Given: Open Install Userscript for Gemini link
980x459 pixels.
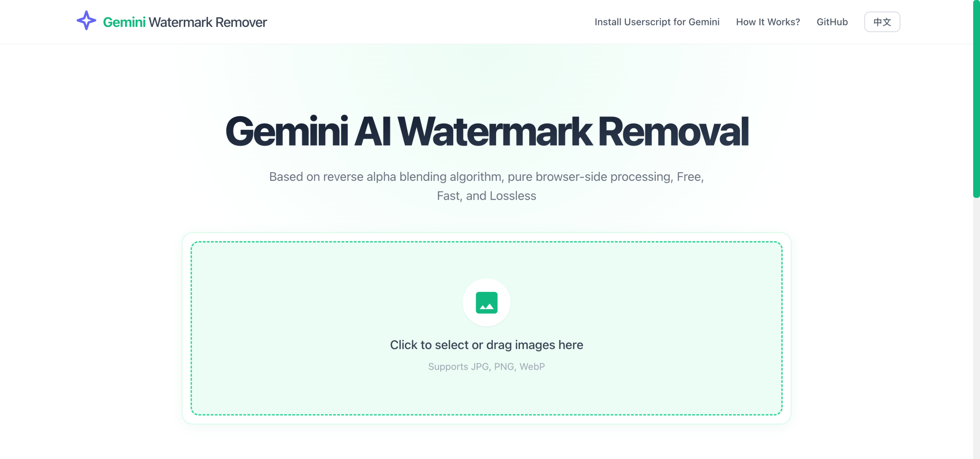Looking at the screenshot, I should point(657,22).
